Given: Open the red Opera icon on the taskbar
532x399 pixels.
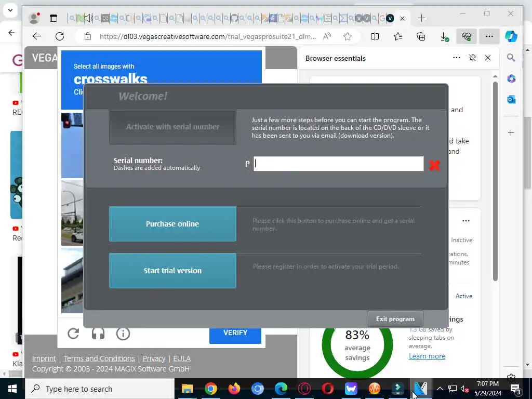Looking at the screenshot, I should (x=328, y=389).
